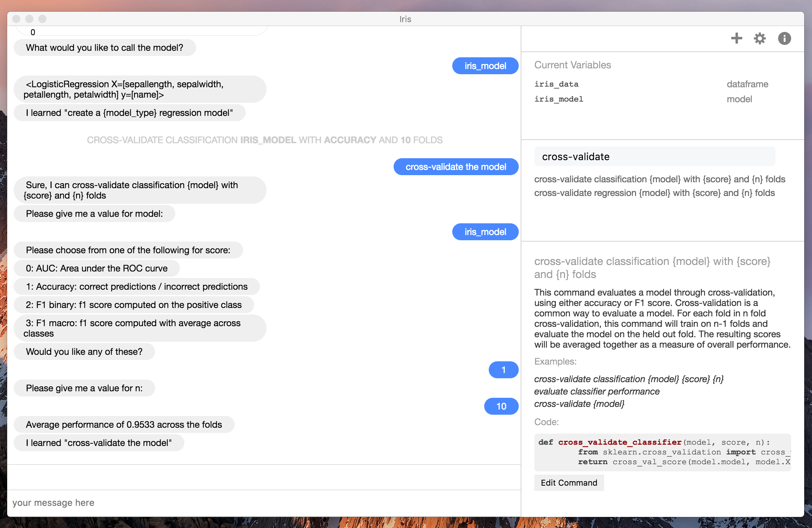The width and height of the screenshot is (812, 528).
Task: Click the Edit Command button
Action: point(569,482)
